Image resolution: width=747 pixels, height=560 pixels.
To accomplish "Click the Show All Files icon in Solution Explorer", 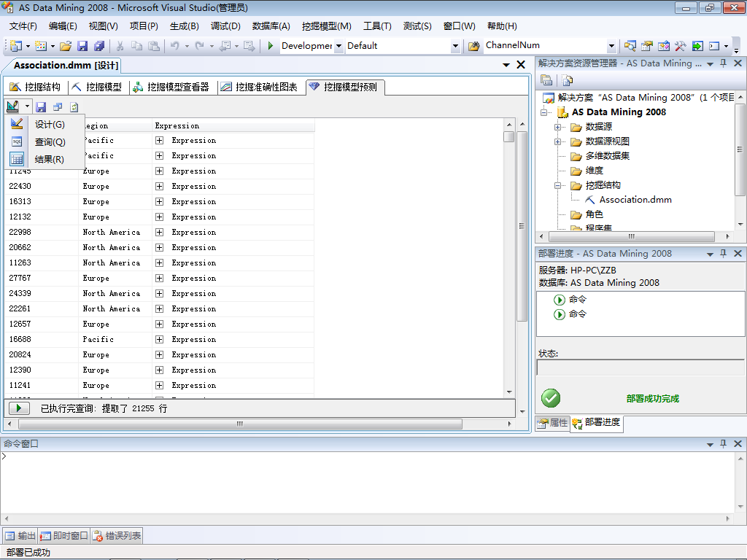I will tap(567, 80).
